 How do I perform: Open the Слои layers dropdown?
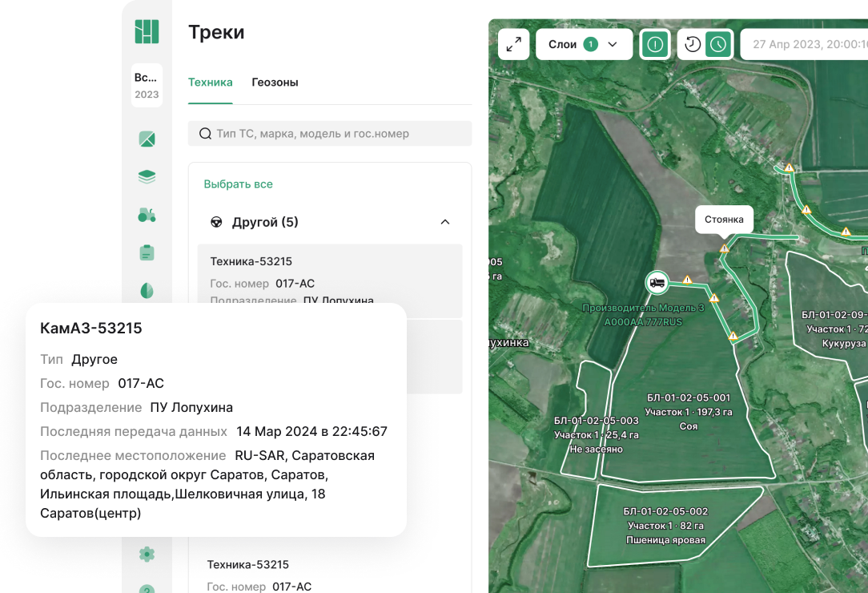coord(584,44)
